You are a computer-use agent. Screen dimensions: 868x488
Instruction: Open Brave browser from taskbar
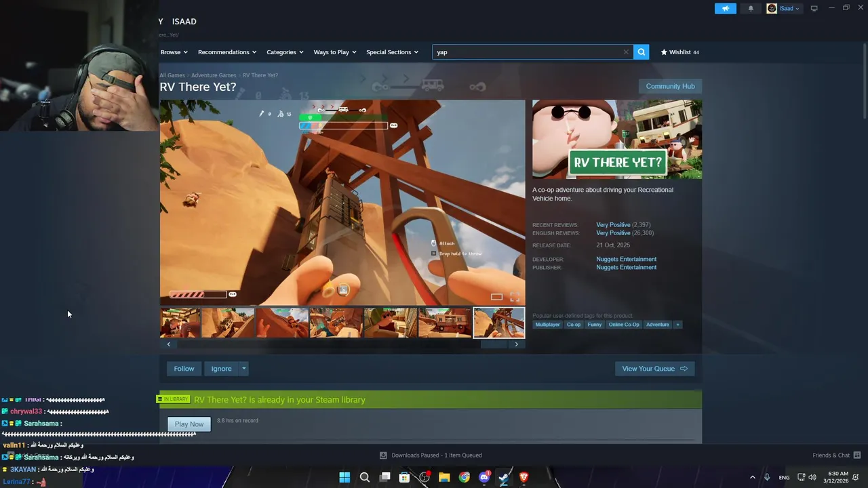click(524, 477)
